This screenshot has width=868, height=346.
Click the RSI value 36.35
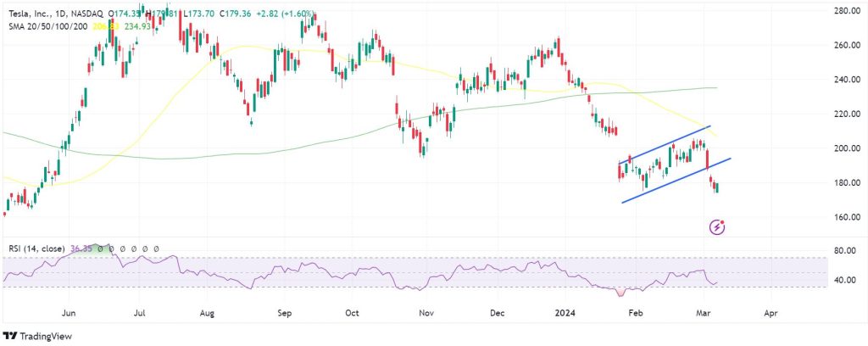tap(81, 249)
